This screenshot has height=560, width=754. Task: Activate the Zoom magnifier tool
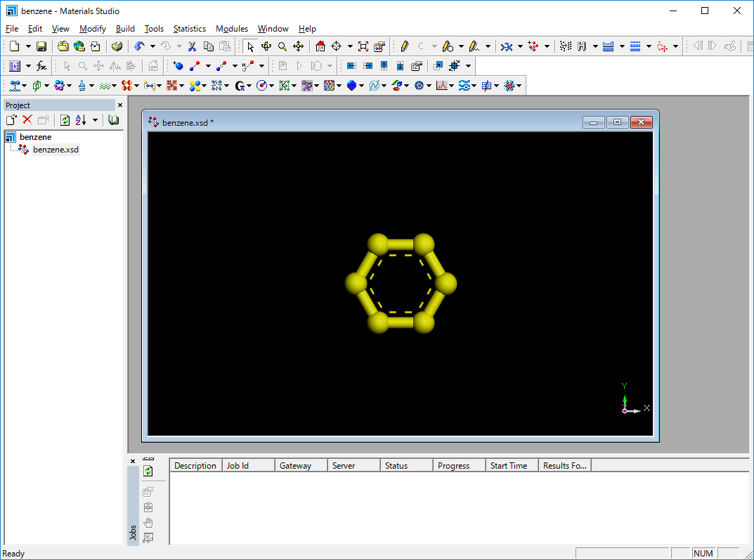[x=282, y=46]
